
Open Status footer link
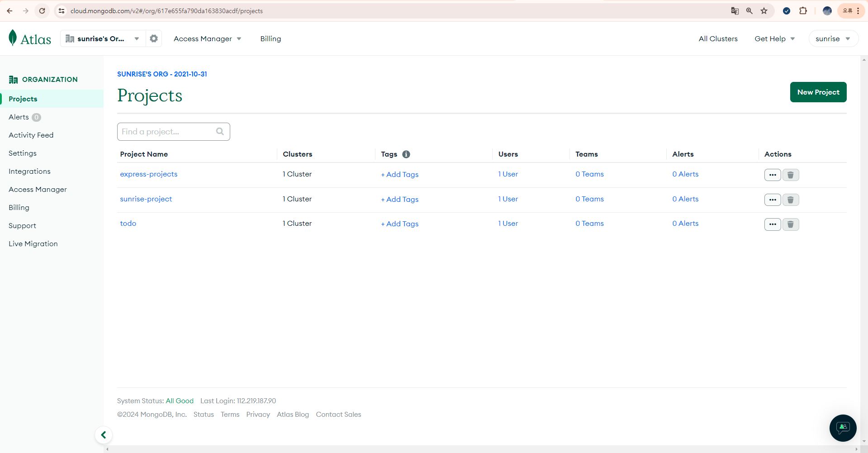click(204, 415)
